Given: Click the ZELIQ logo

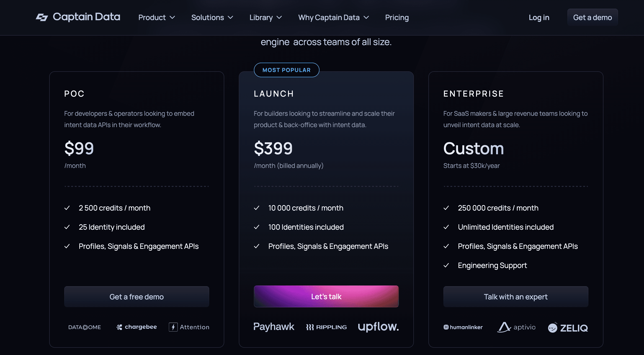Looking at the screenshot, I should pyautogui.click(x=568, y=327).
